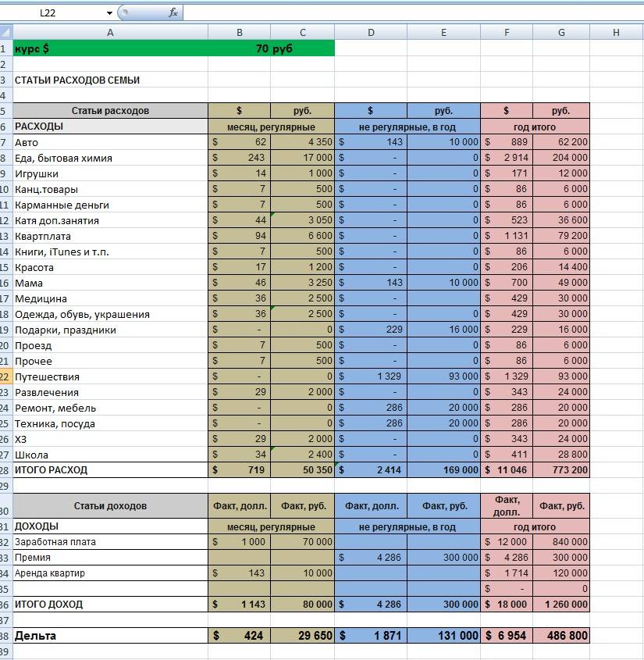The width and height of the screenshot is (644, 660).
Task: Open the Name Box dropdown arrow
Action: [109, 13]
